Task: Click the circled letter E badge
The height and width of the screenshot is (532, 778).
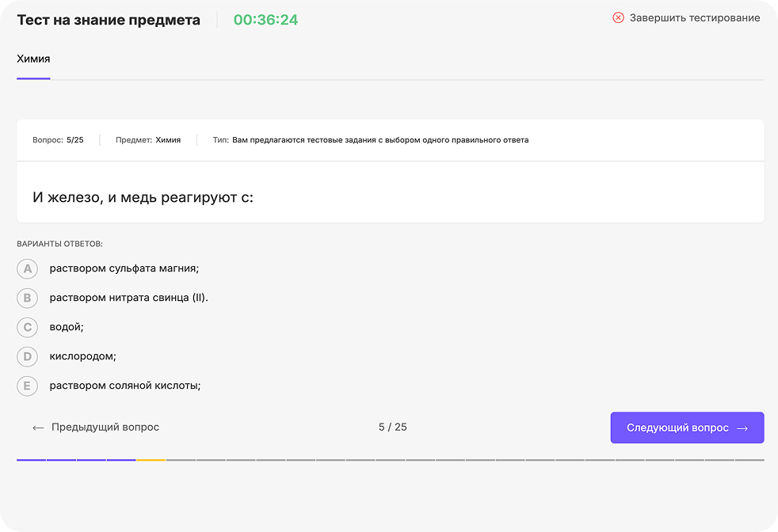Action: point(27,386)
